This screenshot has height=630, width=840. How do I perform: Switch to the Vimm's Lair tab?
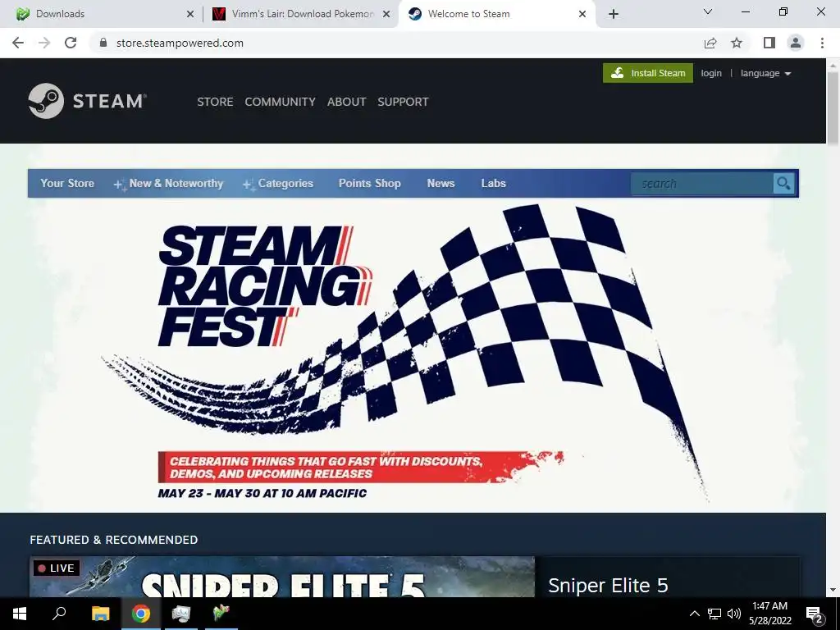pos(302,14)
